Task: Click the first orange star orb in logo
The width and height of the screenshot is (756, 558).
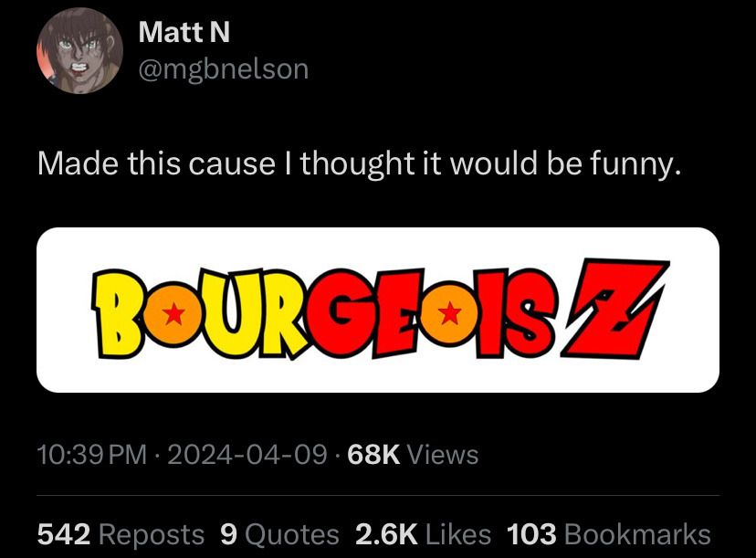Action: tap(173, 314)
